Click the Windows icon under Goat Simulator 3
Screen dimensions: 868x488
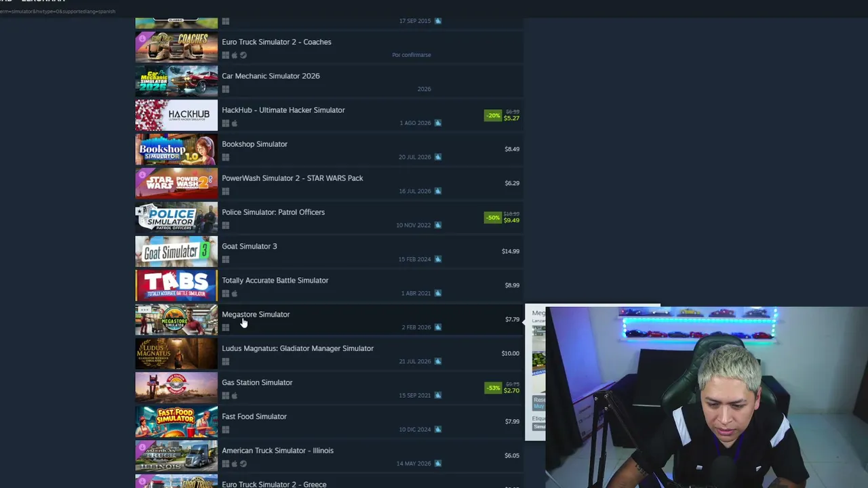coord(226,259)
